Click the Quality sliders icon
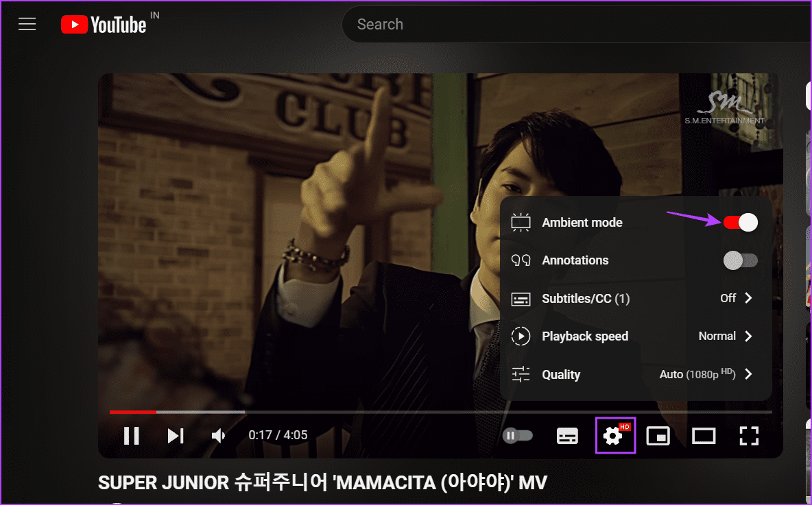Screen dimensions: 812x505 521,374
